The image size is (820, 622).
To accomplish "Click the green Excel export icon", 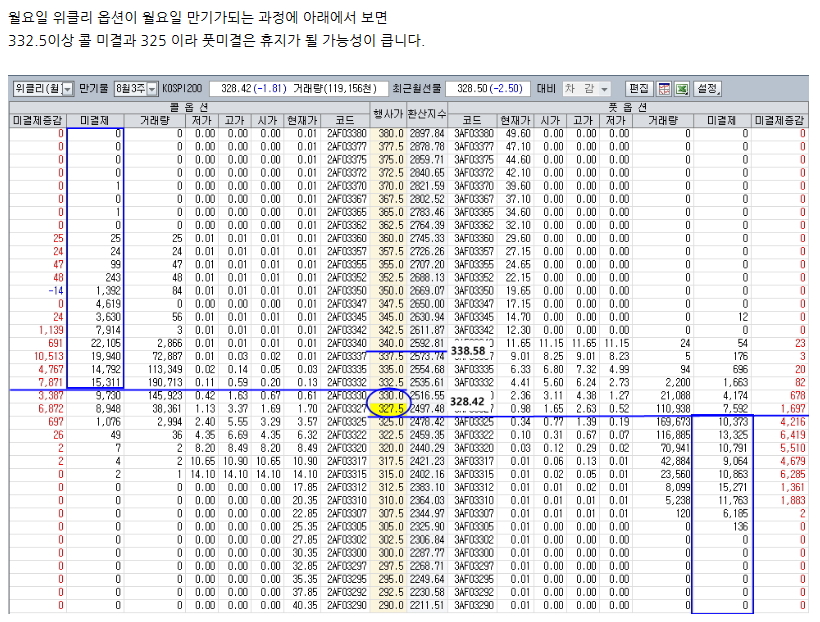I will 681,89.
